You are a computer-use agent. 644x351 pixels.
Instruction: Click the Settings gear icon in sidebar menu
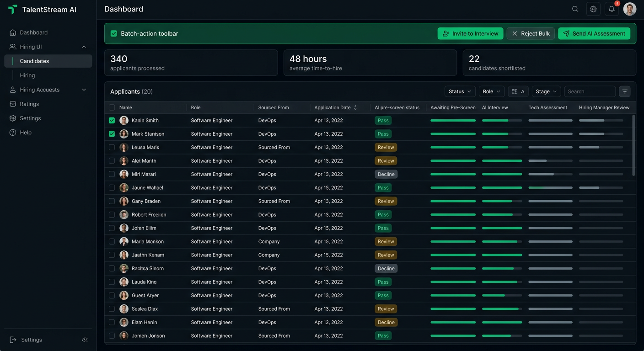pyautogui.click(x=13, y=118)
